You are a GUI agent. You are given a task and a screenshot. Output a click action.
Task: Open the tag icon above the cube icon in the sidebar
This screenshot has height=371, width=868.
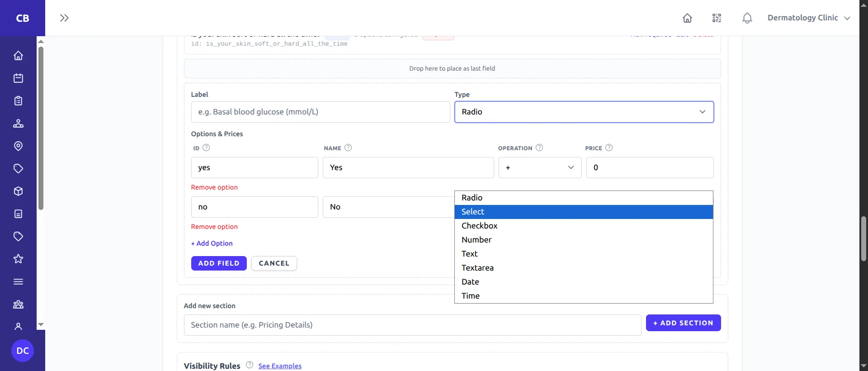pyautogui.click(x=18, y=169)
